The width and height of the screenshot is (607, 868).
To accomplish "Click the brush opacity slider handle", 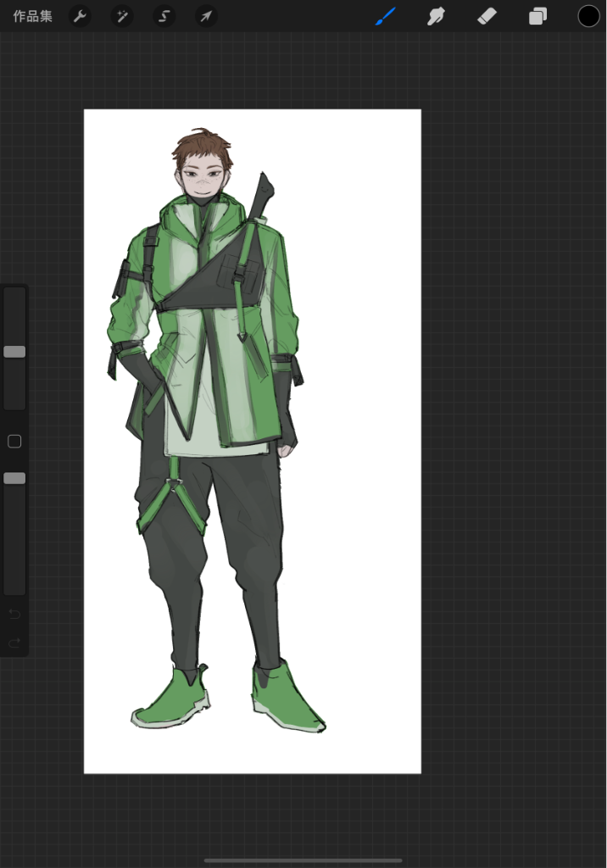I will coord(14,478).
